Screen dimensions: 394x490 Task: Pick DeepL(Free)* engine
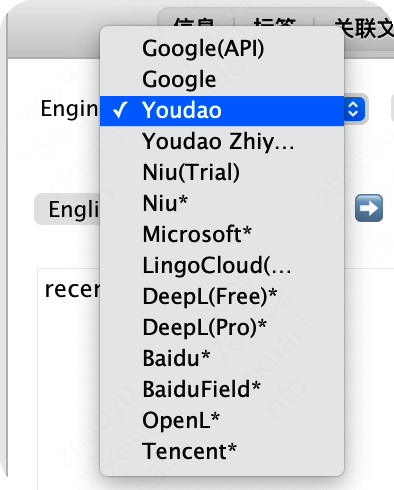[x=222, y=296]
